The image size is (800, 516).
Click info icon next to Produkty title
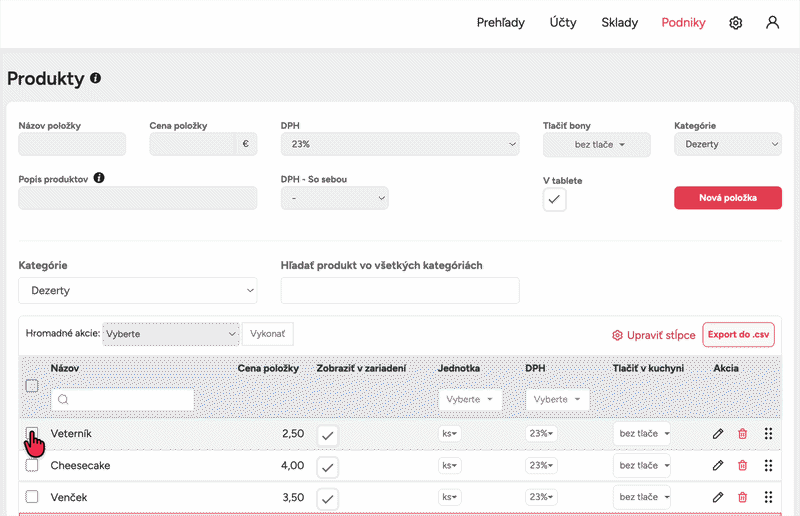(95, 78)
